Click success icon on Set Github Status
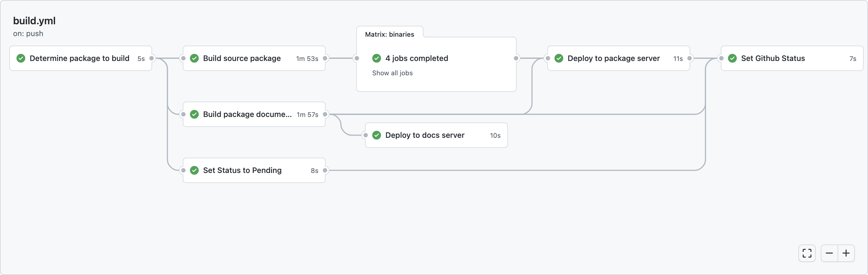 coord(732,58)
